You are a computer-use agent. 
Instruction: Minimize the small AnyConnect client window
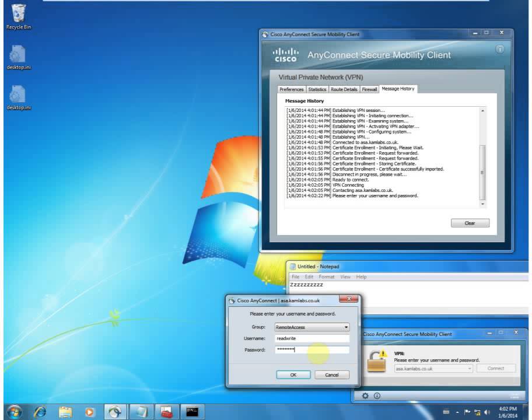(x=489, y=333)
